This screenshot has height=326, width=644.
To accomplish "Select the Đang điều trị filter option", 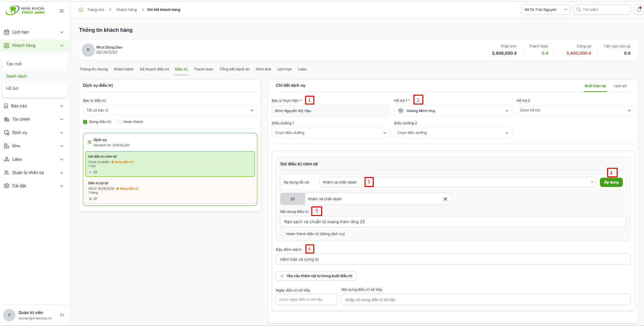I will [97, 122].
